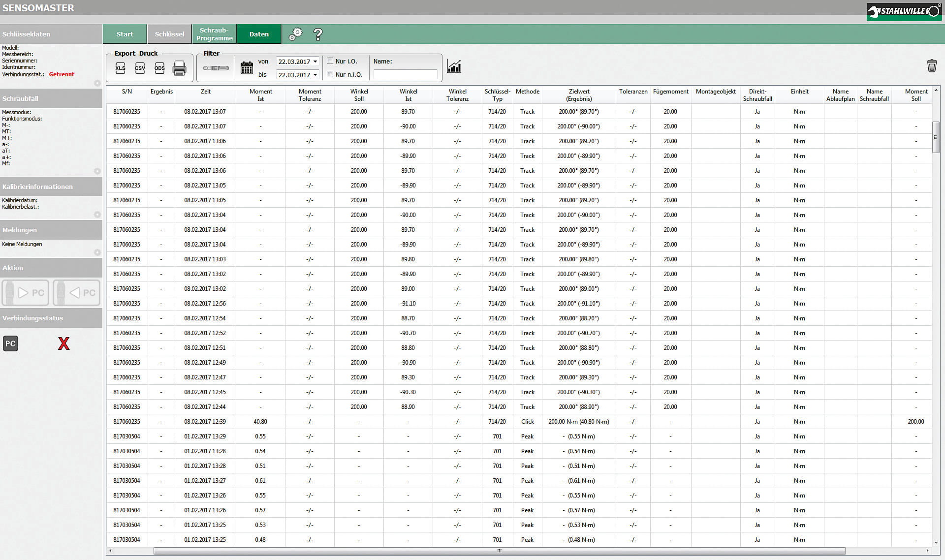This screenshot has width=945, height=560.
Task: Open the chart statistics icon
Action: (454, 66)
